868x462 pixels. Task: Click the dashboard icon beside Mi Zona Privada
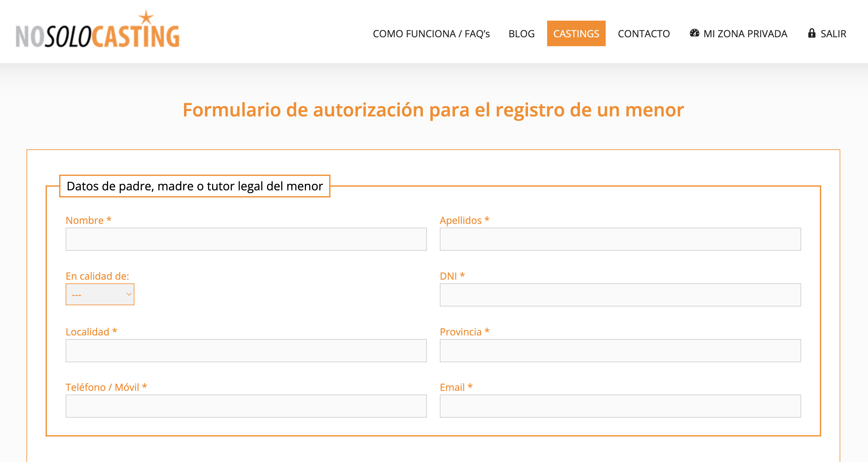694,33
